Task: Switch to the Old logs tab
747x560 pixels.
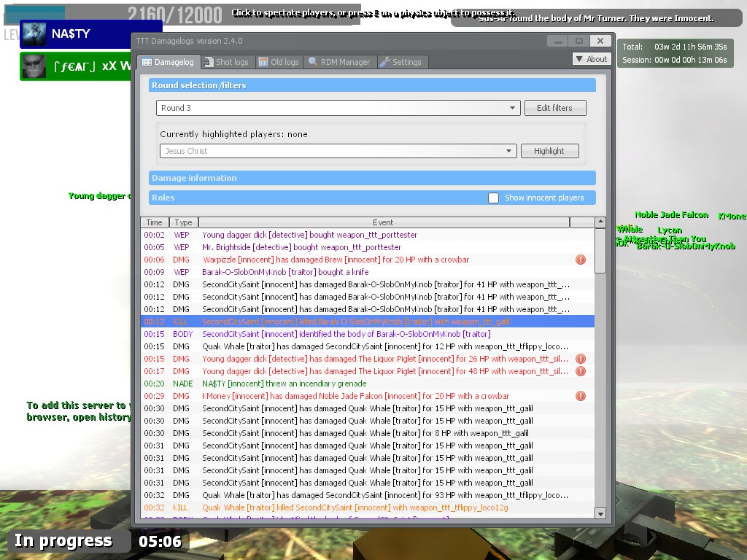Action: (x=279, y=62)
